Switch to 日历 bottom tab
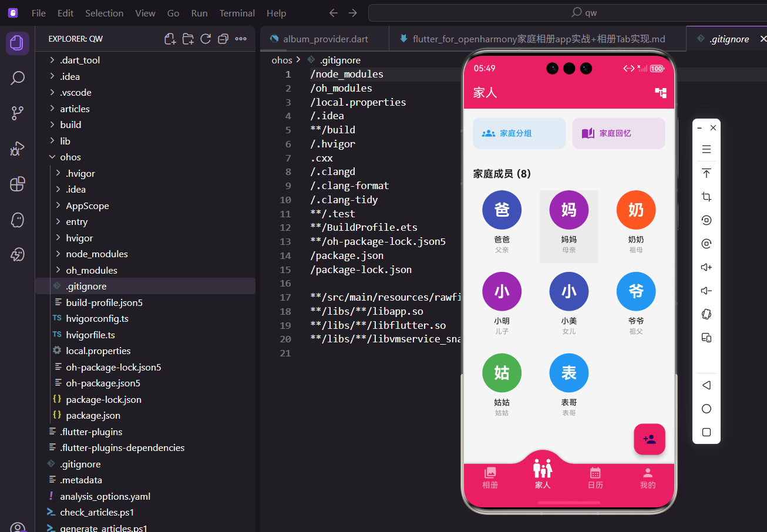This screenshot has height=532, width=767. click(595, 478)
